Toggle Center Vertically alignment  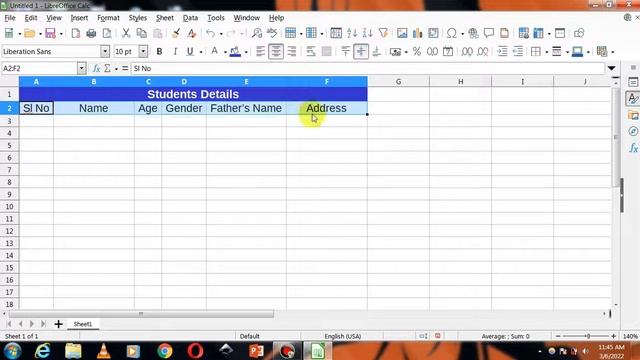click(361, 51)
